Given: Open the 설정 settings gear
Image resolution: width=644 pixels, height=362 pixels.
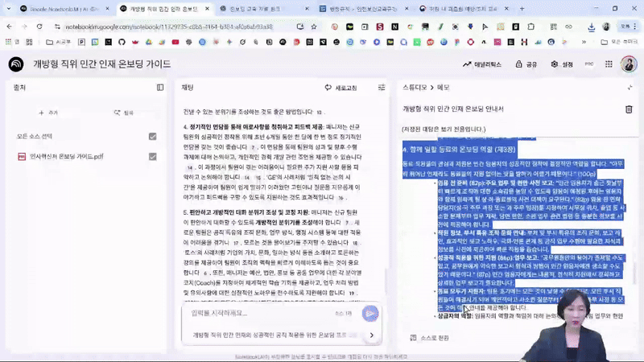Looking at the screenshot, I should click(x=562, y=64).
